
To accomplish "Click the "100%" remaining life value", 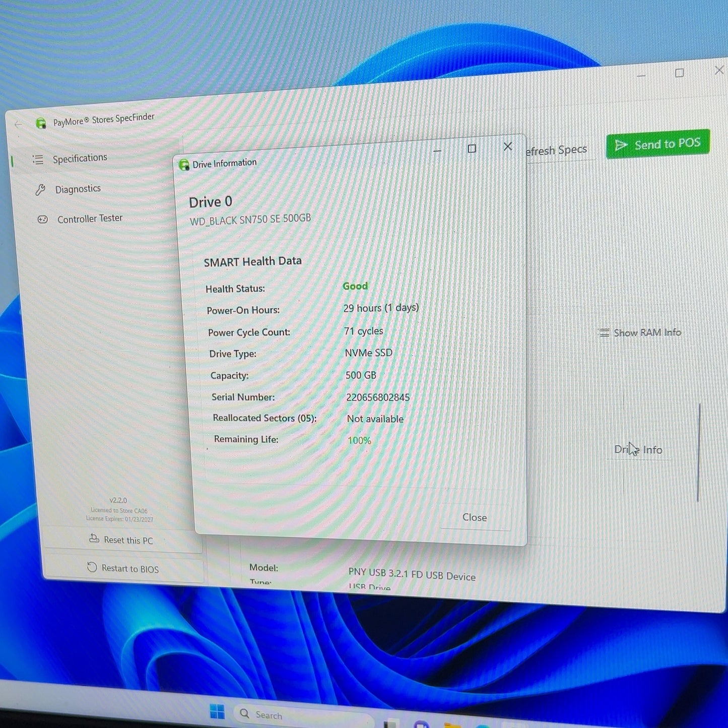I will click(359, 440).
